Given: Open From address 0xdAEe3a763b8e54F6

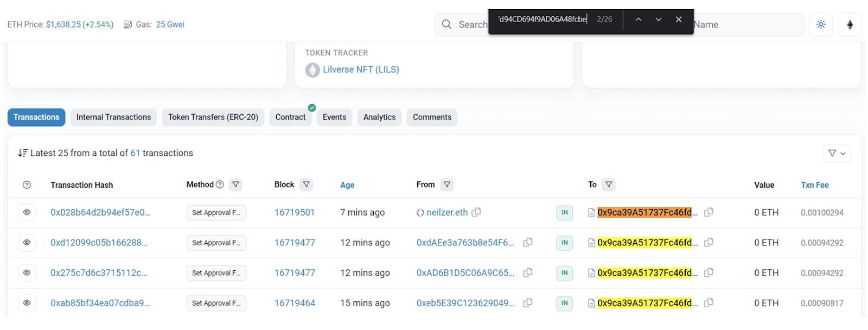Looking at the screenshot, I should pyautogui.click(x=465, y=243).
